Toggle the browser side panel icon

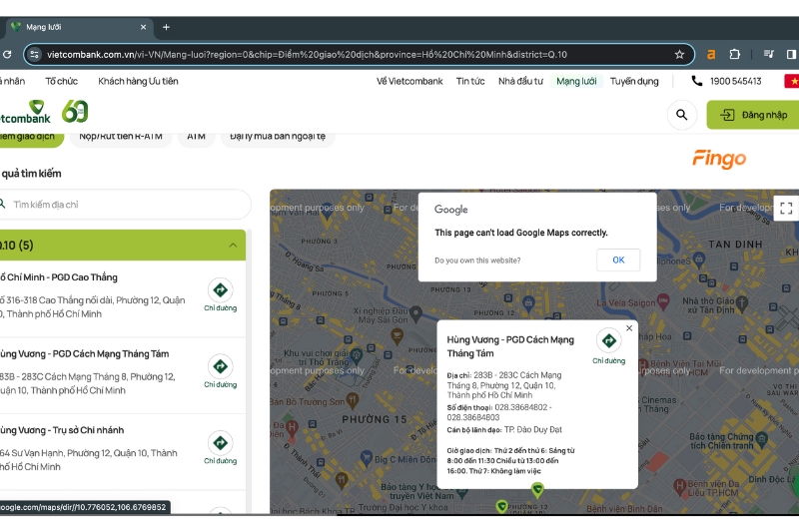tap(791, 55)
